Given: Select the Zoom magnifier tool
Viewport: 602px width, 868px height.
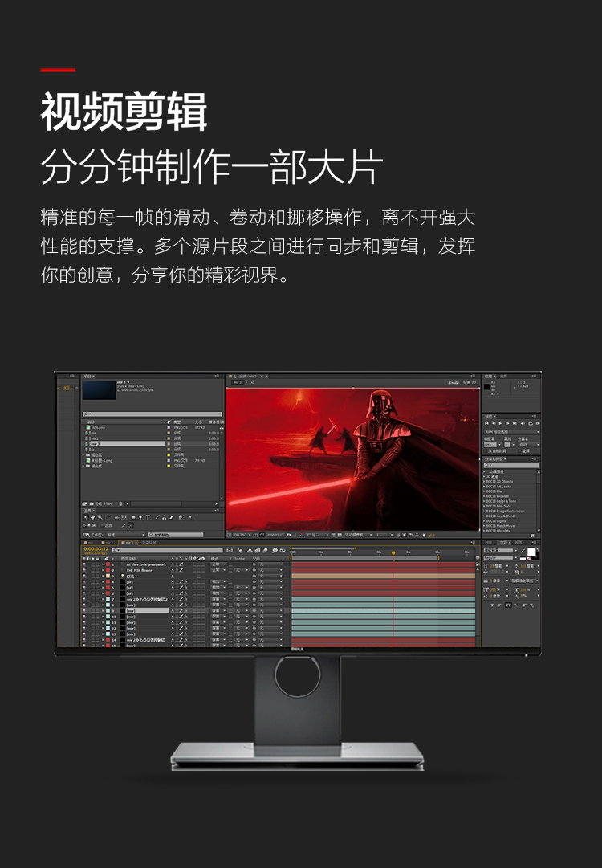Looking at the screenshot, I should pyautogui.click(x=100, y=517).
